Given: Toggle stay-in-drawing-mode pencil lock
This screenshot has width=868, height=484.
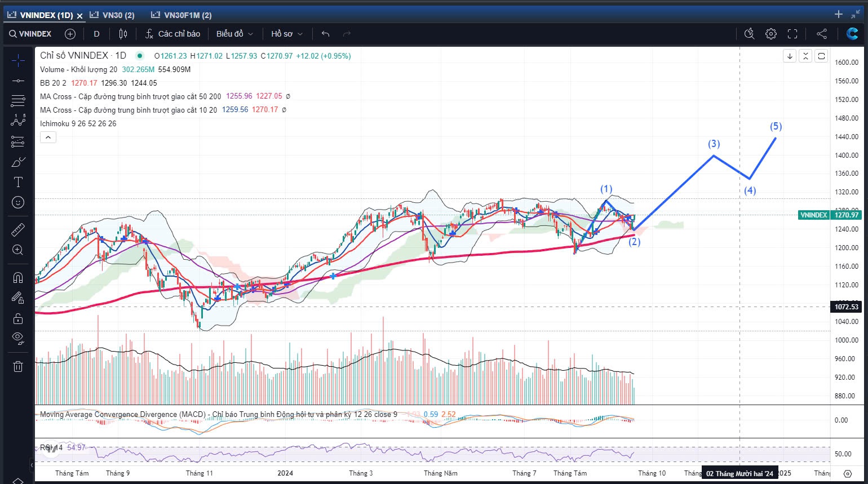Looking at the screenshot, I should pos(18,297).
